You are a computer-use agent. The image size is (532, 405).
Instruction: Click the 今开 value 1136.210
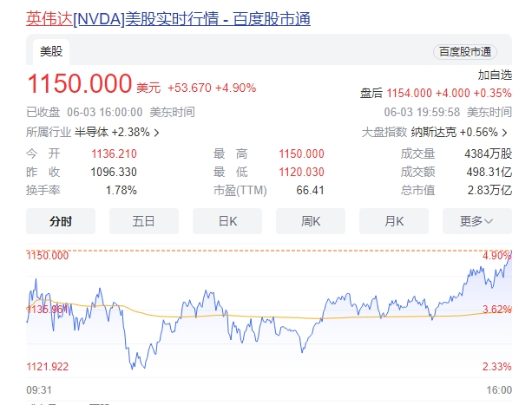(114, 154)
